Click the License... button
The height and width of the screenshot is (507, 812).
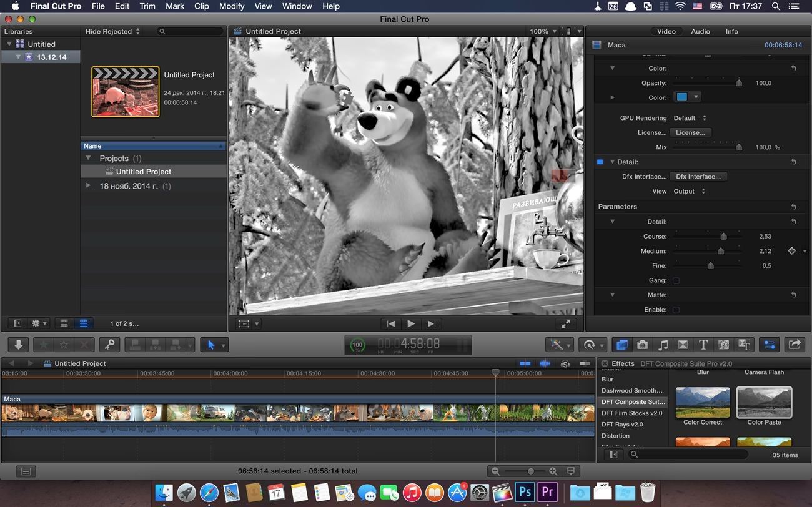pyautogui.click(x=690, y=132)
